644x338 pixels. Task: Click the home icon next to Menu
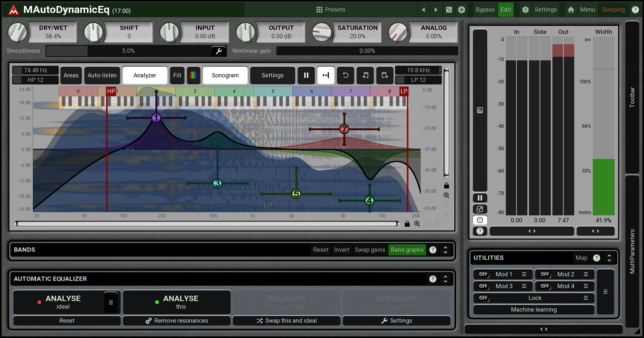point(571,10)
